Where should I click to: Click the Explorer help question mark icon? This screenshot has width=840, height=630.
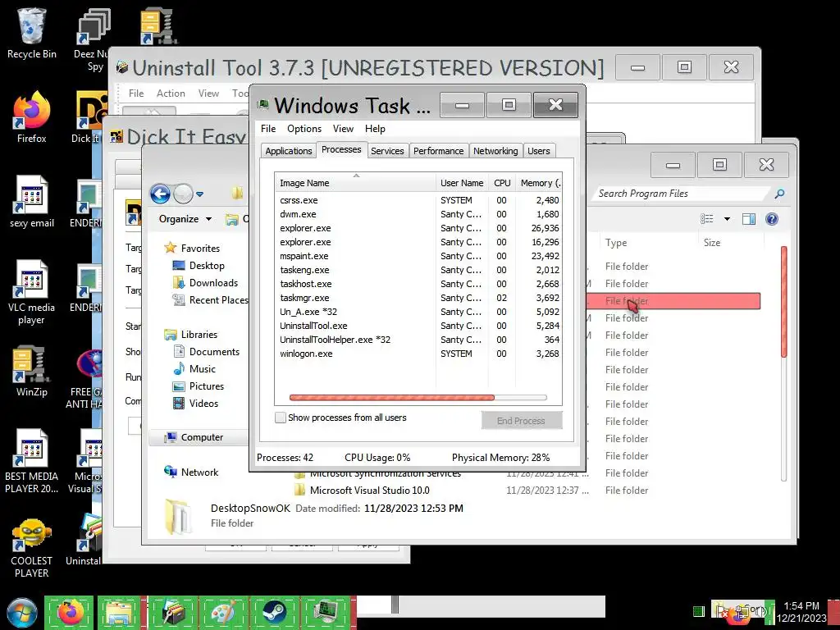tap(771, 218)
